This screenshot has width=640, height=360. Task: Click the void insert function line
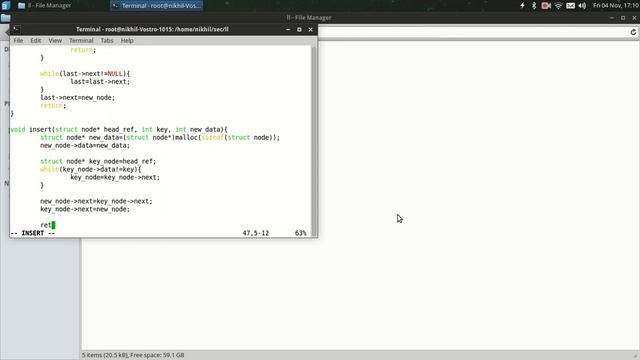[119, 129]
